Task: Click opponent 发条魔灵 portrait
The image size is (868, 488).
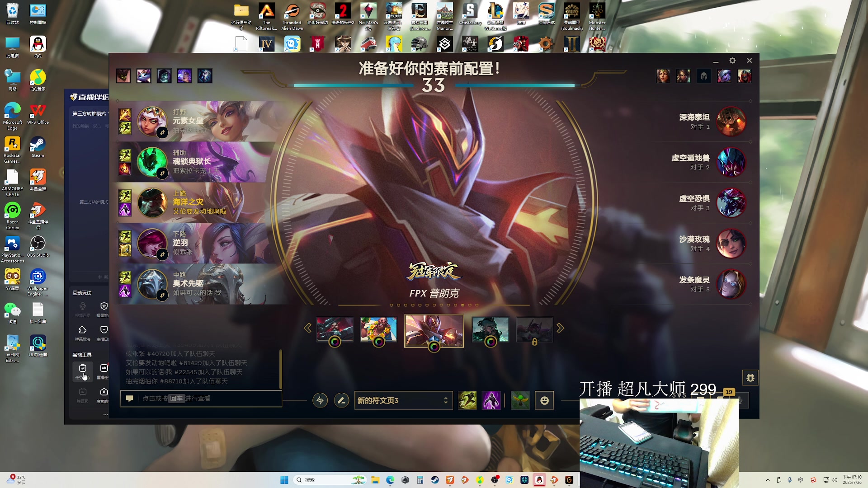Action: (731, 284)
